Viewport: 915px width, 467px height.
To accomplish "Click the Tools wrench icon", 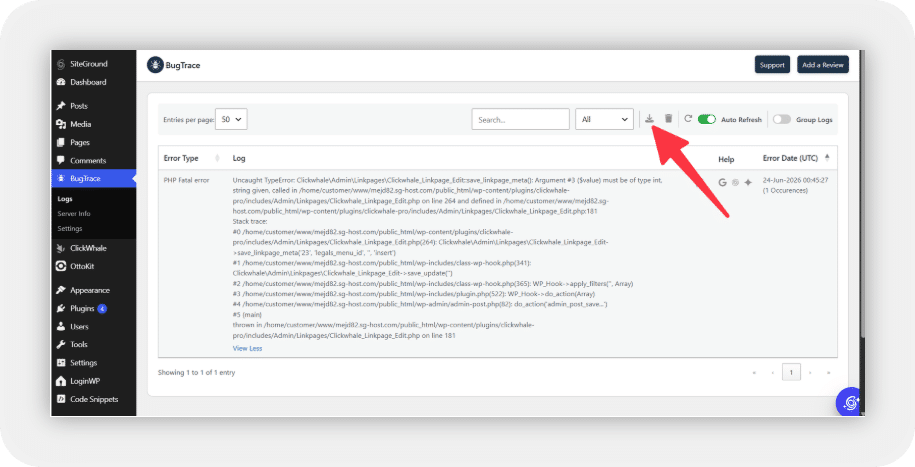I will pyautogui.click(x=61, y=344).
